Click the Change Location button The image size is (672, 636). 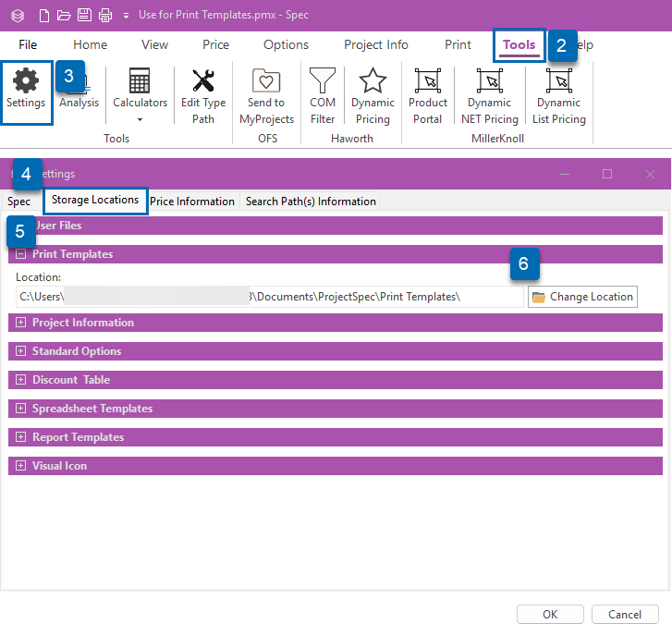(x=582, y=297)
